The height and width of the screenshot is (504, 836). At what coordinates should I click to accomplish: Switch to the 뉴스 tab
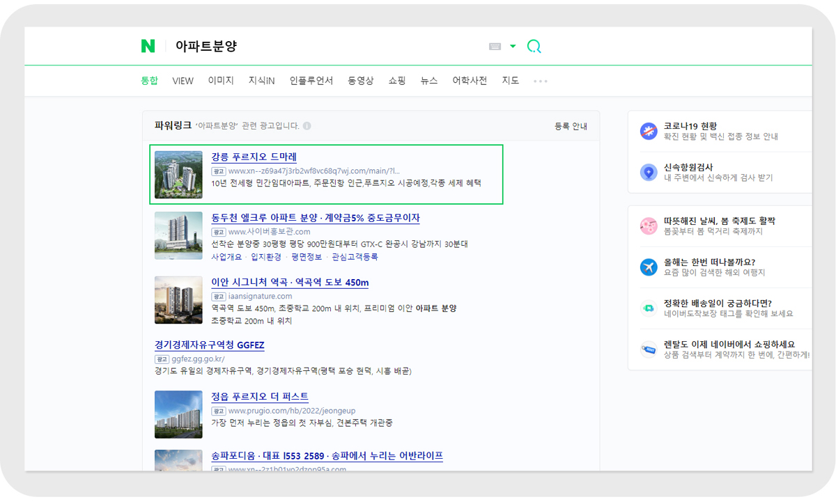tap(429, 81)
